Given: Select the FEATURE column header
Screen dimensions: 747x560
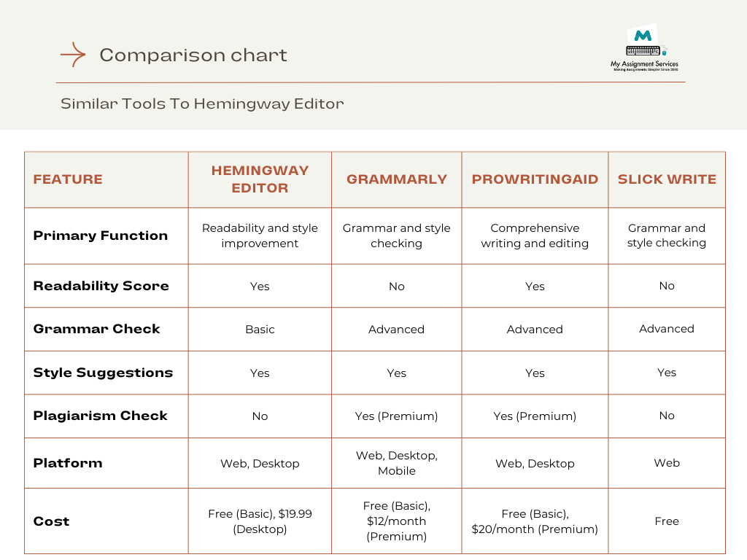Looking at the screenshot, I should 68,179.
